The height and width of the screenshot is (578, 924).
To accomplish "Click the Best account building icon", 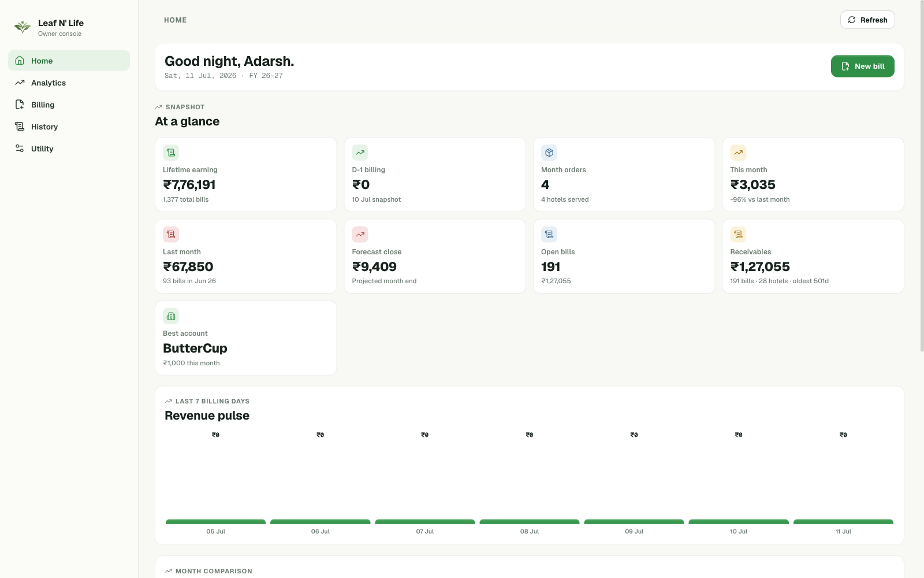I will point(171,316).
